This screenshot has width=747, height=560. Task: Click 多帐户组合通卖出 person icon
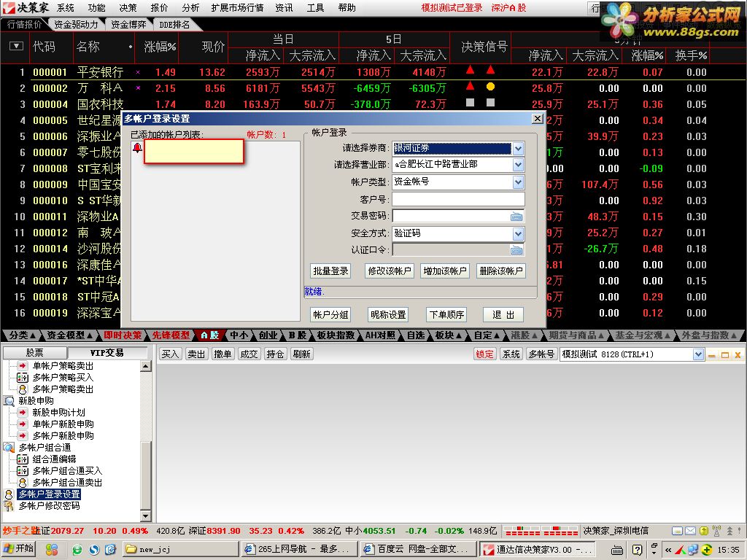(x=23, y=483)
